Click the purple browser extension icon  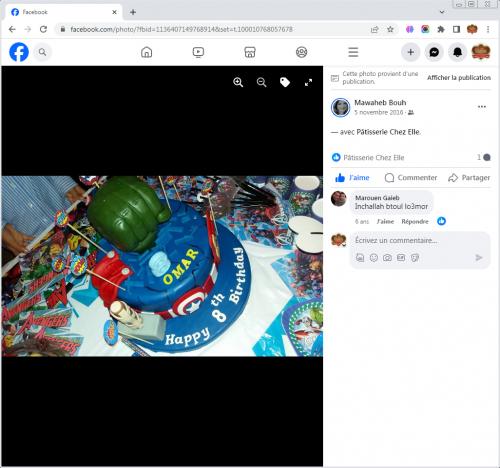[409, 29]
